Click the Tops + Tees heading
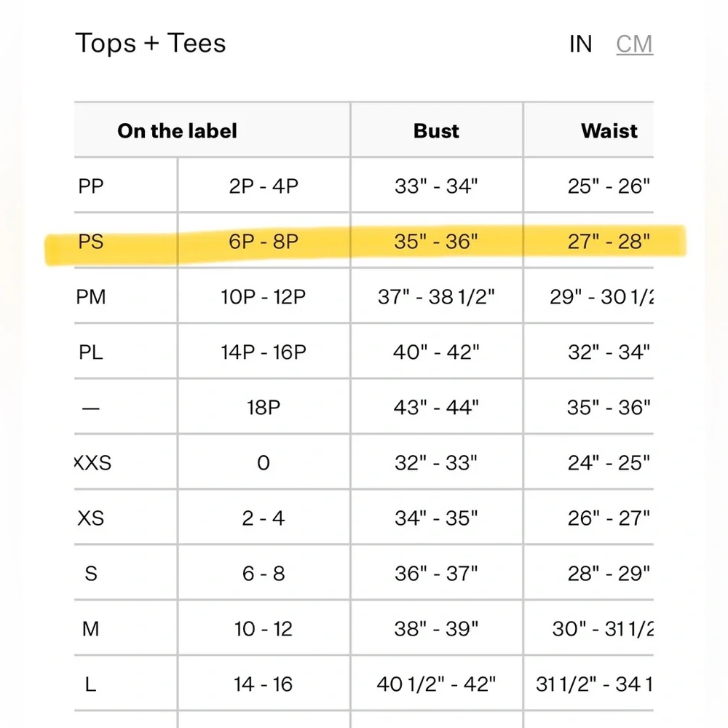 point(151,44)
